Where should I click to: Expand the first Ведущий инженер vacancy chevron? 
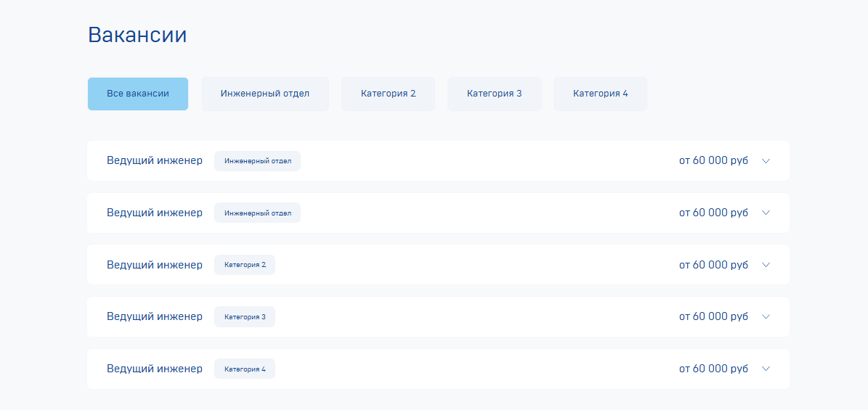tap(766, 161)
